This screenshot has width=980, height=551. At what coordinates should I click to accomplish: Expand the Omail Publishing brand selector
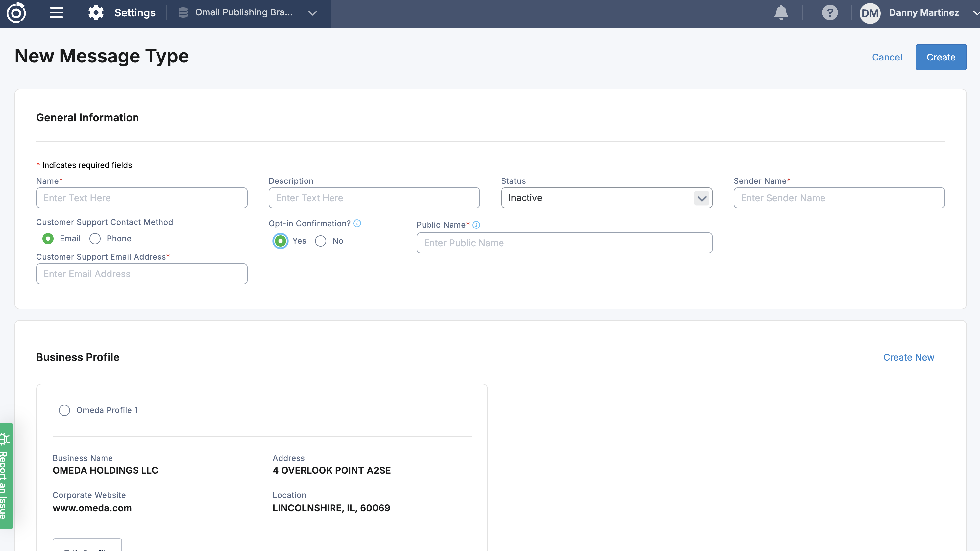pos(312,13)
